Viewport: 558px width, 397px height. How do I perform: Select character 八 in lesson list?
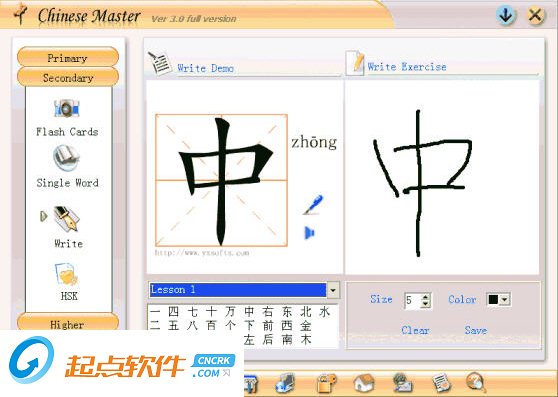click(192, 325)
